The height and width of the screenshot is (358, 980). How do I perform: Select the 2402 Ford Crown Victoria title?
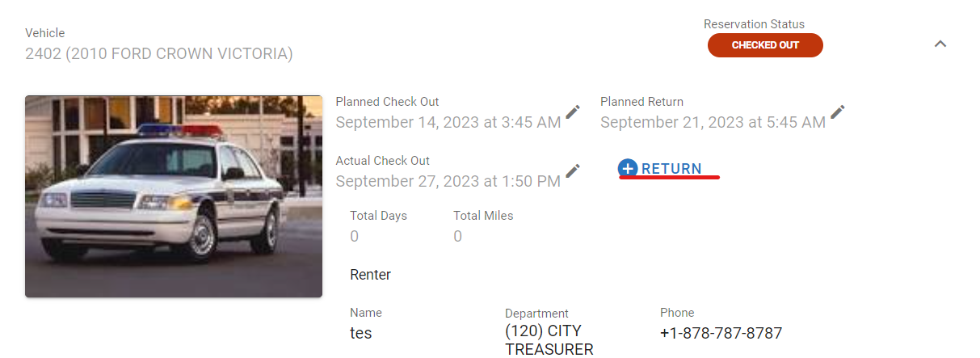click(x=158, y=54)
